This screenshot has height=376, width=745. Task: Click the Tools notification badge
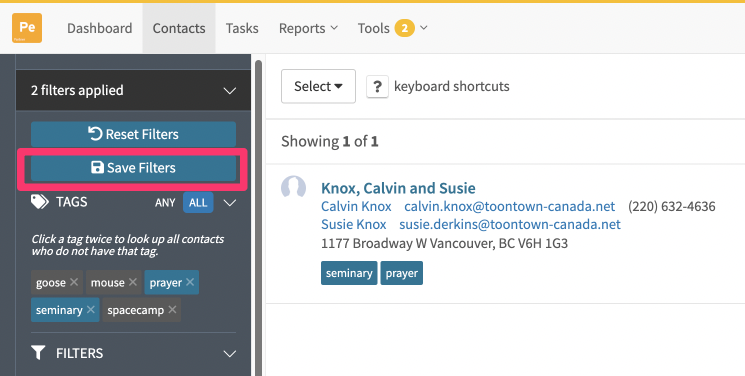[404, 29]
